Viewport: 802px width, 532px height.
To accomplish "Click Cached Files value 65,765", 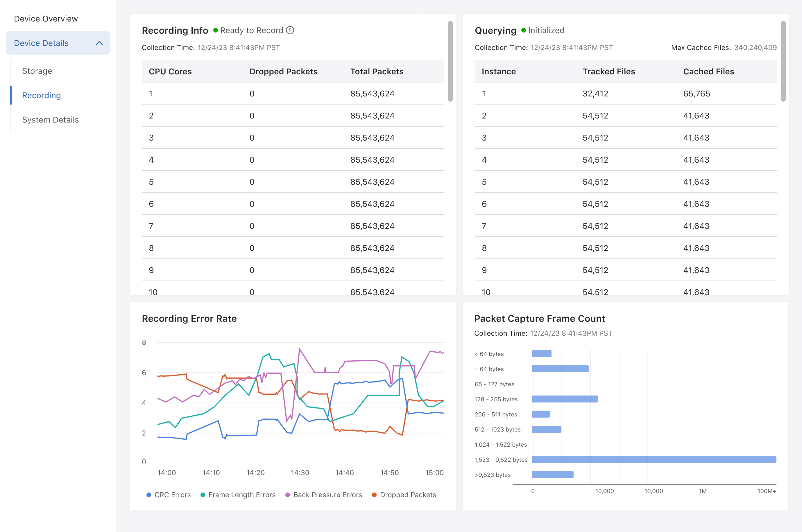I will pos(697,94).
